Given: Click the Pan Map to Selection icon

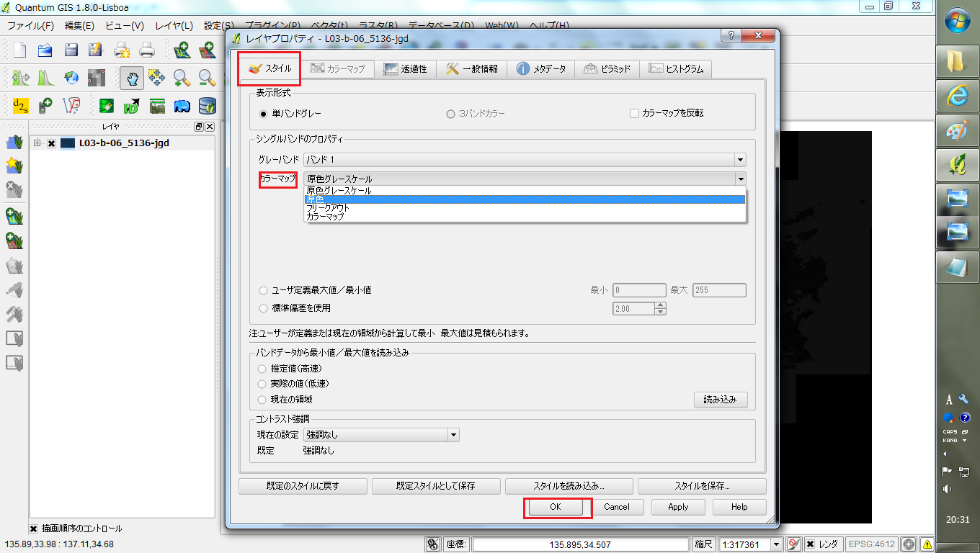Looking at the screenshot, I should coord(156,78).
